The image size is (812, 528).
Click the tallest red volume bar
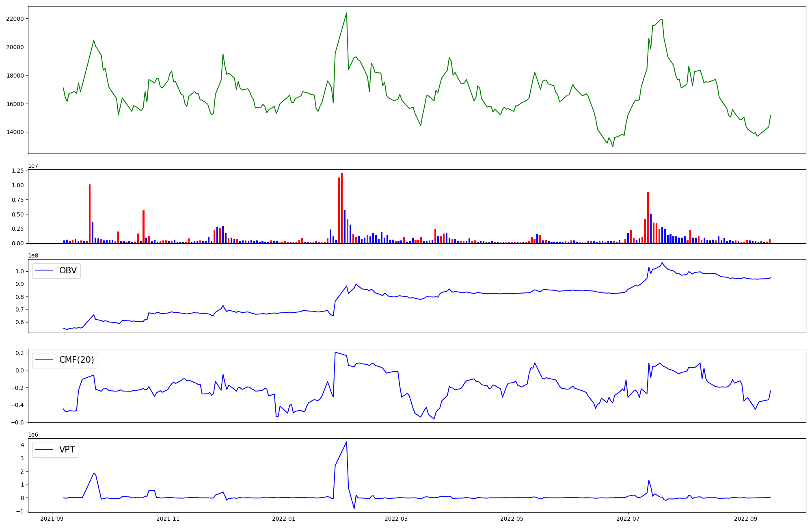click(x=342, y=208)
